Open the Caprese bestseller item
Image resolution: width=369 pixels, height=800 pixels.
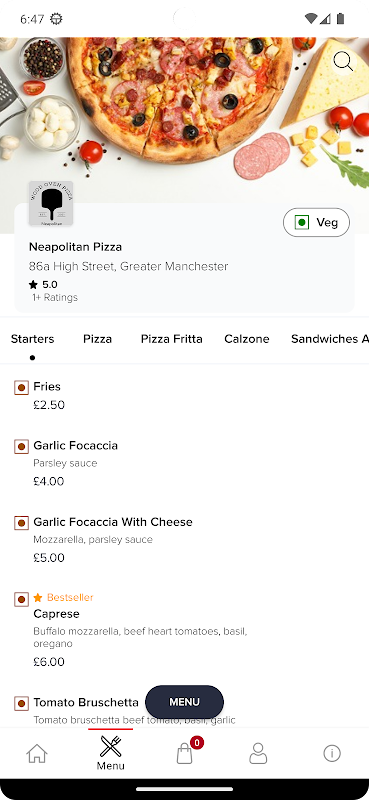tap(184, 630)
